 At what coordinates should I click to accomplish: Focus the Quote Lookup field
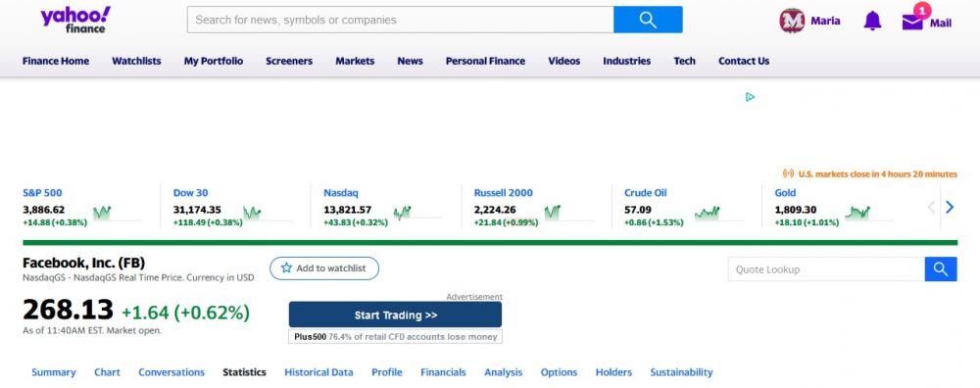pyautogui.click(x=826, y=269)
